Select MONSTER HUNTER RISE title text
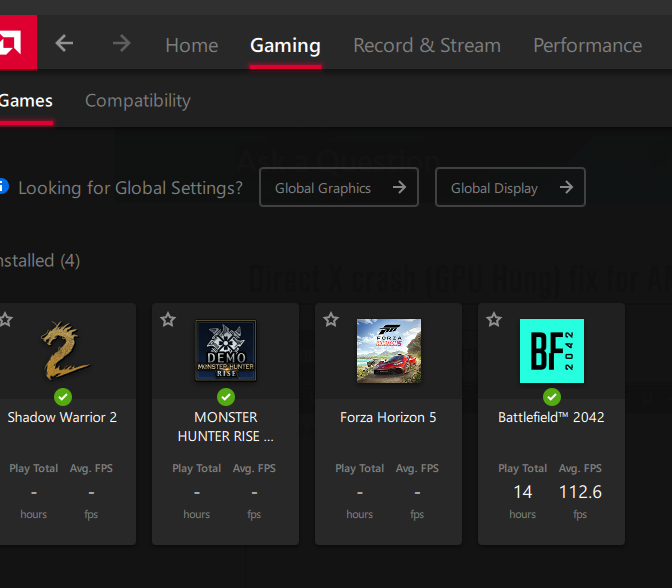The image size is (672, 588). (x=226, y=427)
